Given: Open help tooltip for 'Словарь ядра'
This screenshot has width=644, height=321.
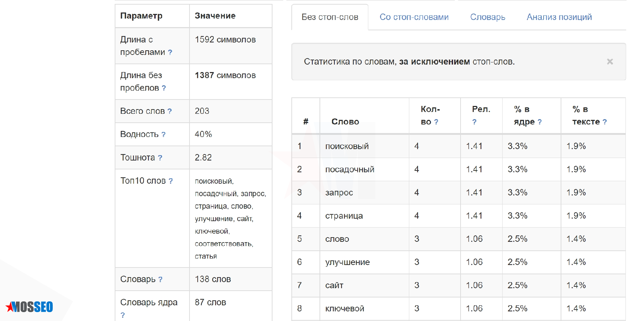Looking at the screenshot, I should (x=123, y=315).
